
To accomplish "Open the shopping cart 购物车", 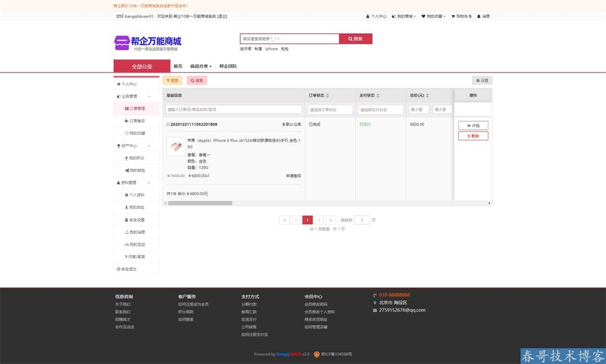I will tap(461, 16).
